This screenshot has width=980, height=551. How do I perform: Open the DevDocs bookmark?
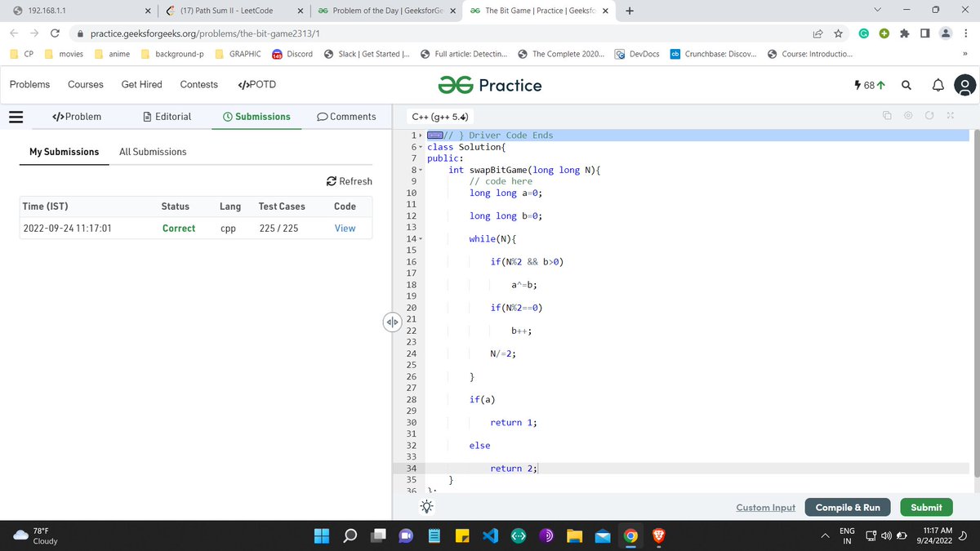point(637,54)
